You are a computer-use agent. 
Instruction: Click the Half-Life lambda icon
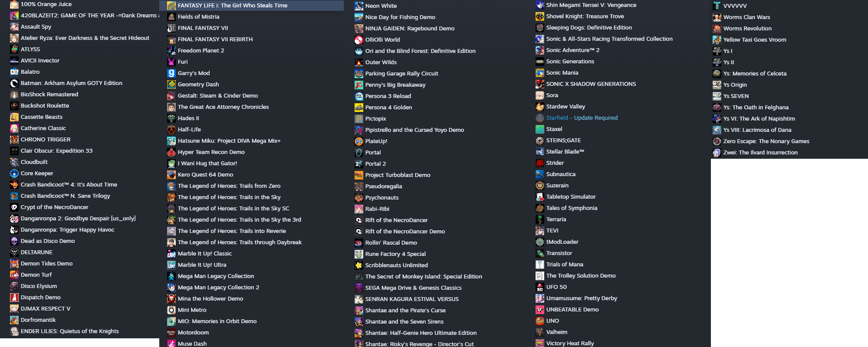171,130
